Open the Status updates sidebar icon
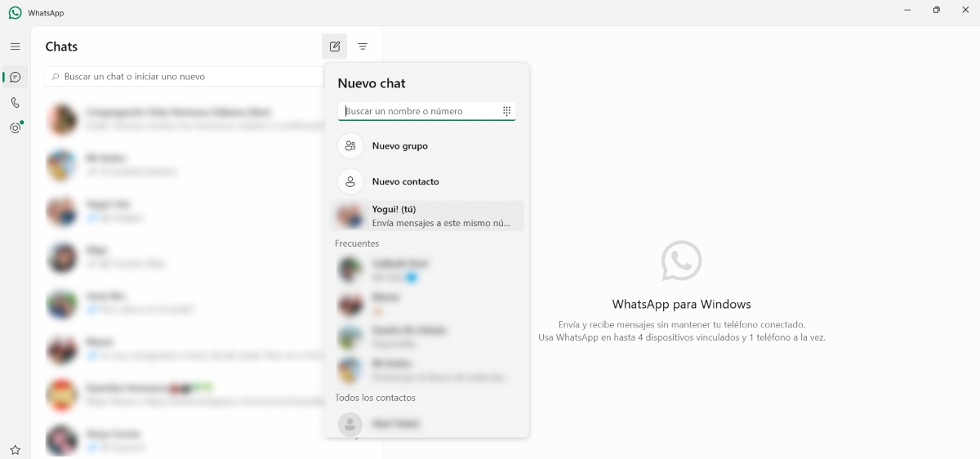The image size is (980, 459). (15, 128)
